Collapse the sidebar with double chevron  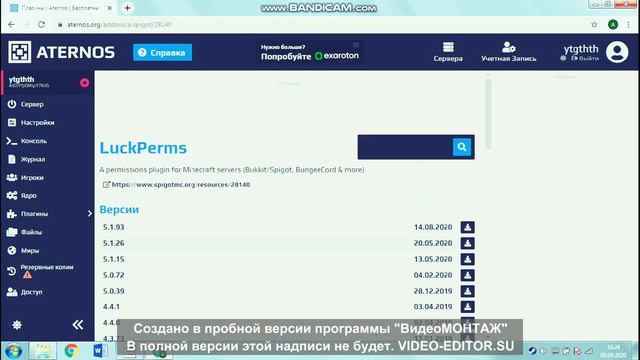coord(78,325)
